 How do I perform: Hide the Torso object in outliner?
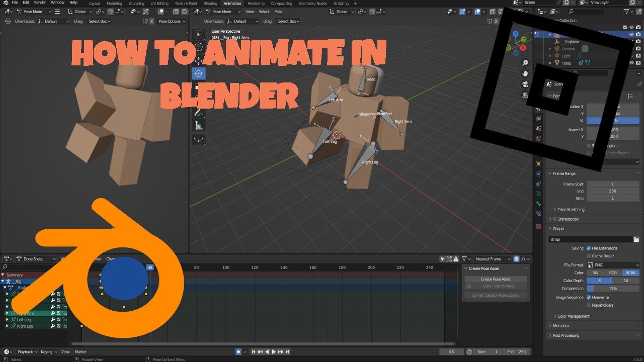[x=632, y=63]
